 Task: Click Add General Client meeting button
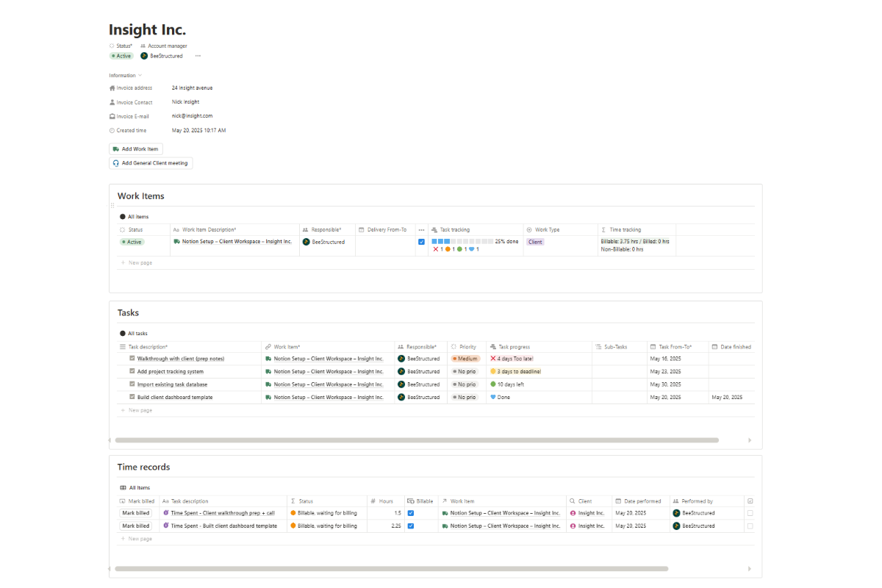(151, 163)
